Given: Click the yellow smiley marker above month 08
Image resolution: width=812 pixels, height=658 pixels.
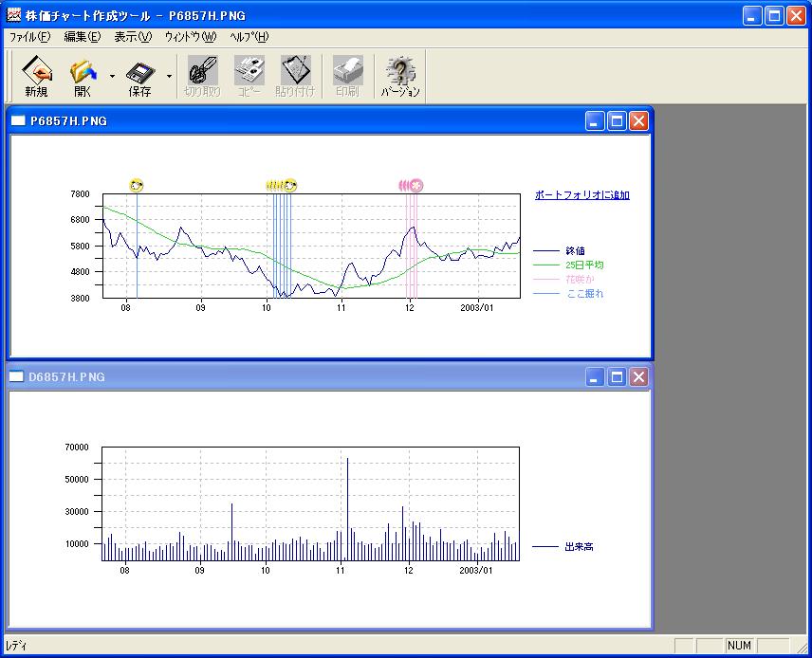Looking at the screenshot, I should [137, 185].
